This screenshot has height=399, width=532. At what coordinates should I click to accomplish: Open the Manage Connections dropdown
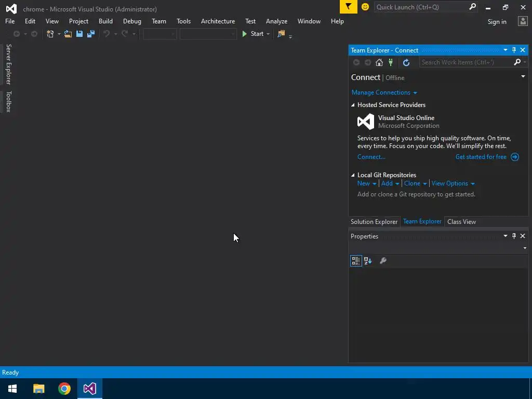(384, 92)
